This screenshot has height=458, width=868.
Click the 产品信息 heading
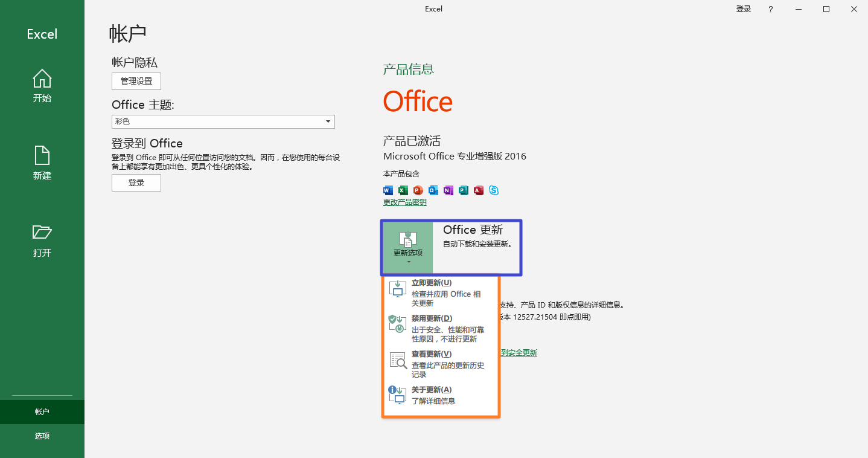(x=409, y=69)
